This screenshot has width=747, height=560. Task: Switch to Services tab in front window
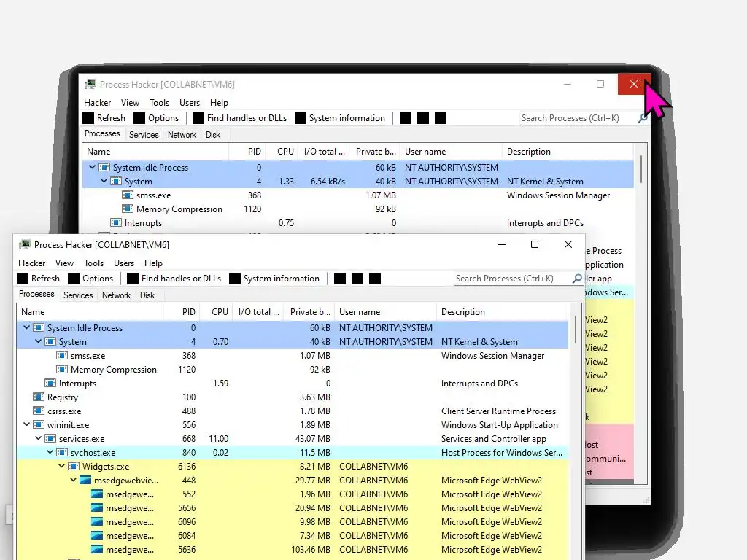(x=78, y=295)
